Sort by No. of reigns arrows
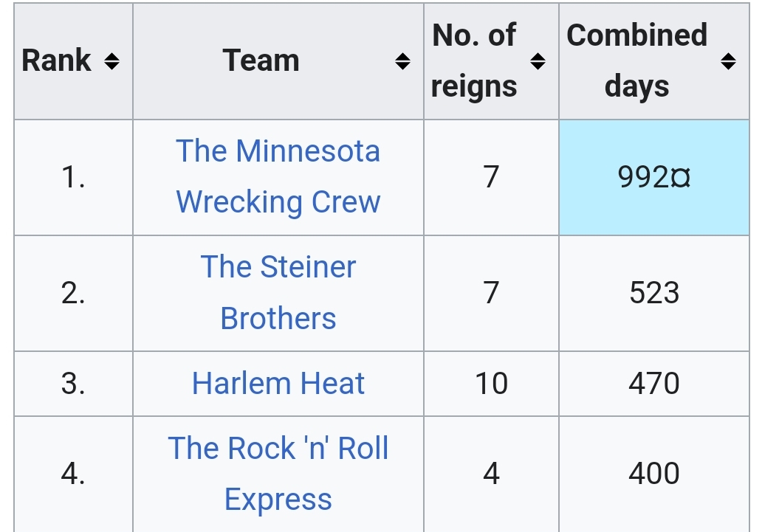 pos(538,61)
